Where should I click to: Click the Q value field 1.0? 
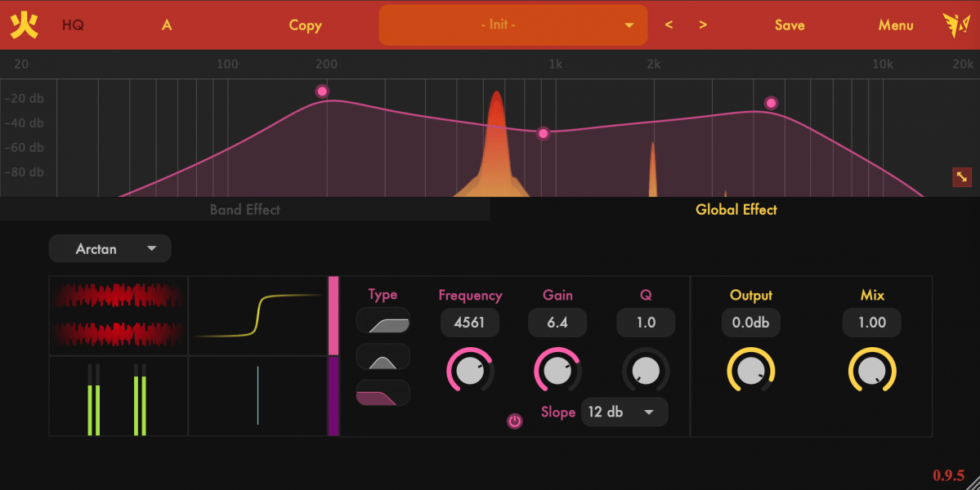(646, 323)
